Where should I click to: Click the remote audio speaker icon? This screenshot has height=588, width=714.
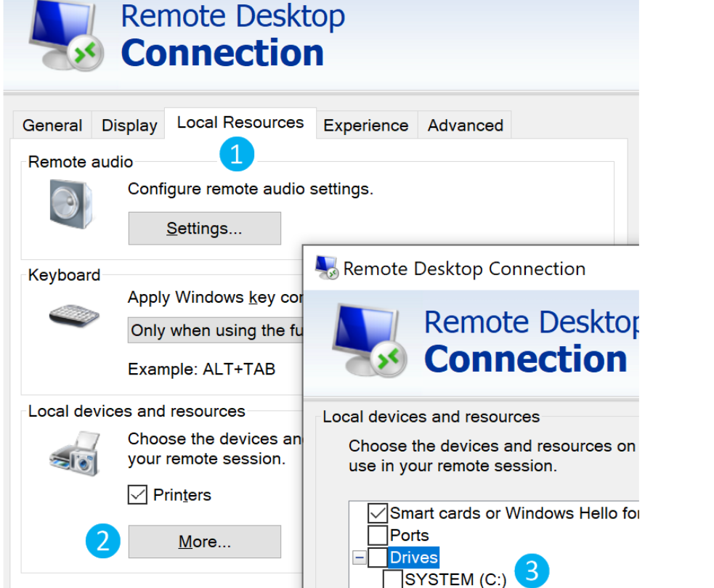pos(71,203)
